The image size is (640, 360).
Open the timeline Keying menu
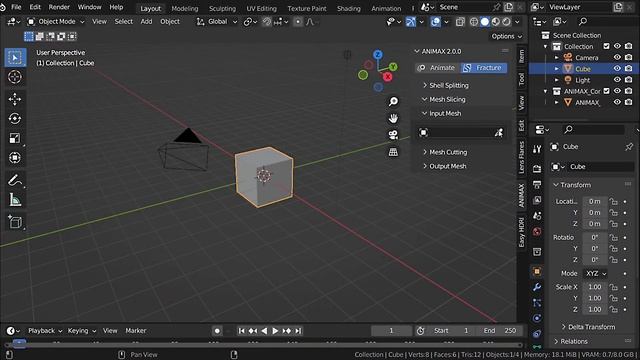click(x=82, y=331)
